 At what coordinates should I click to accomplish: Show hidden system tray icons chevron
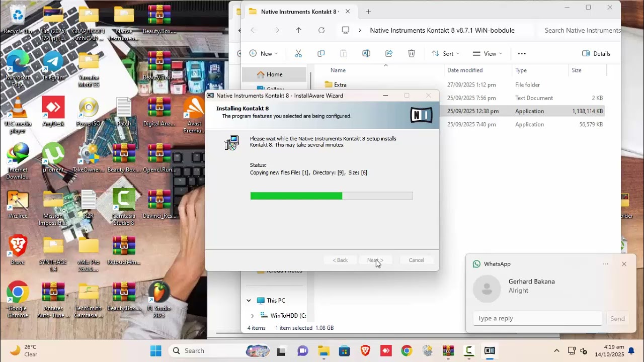click(556, 350)
